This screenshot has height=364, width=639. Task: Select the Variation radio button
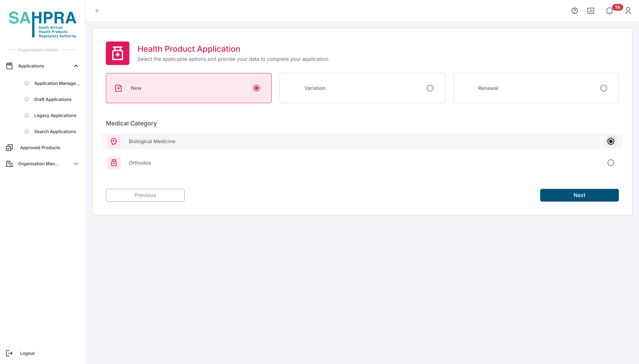(430, 88)
